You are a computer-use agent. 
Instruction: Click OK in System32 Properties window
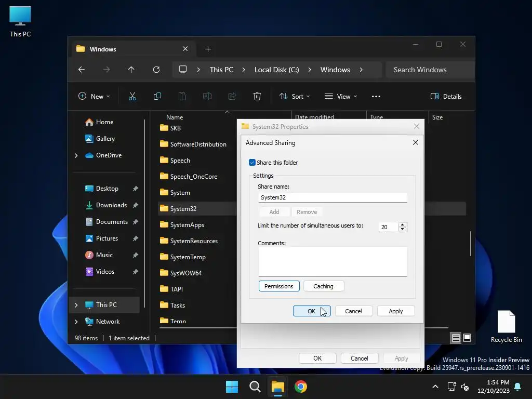coord(317,358)
